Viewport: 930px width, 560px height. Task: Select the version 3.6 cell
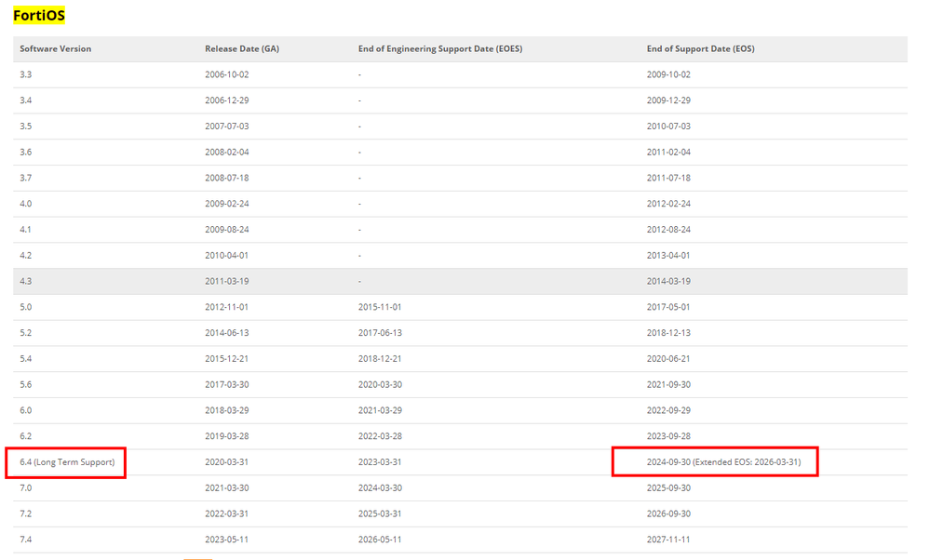25,153
